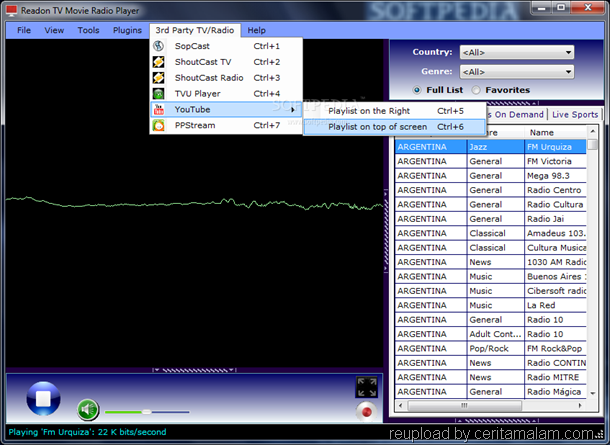The height and width of the screenshot is (445, 610).
Task: Mute audio with the green speaker icon
Action: 88,410
